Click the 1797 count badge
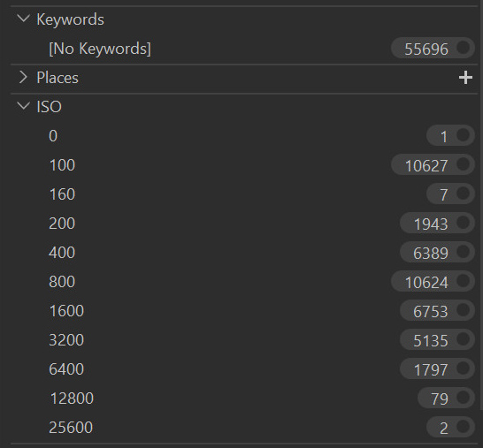The width and height of the screenshot is (483, 448). click(437, 369)
